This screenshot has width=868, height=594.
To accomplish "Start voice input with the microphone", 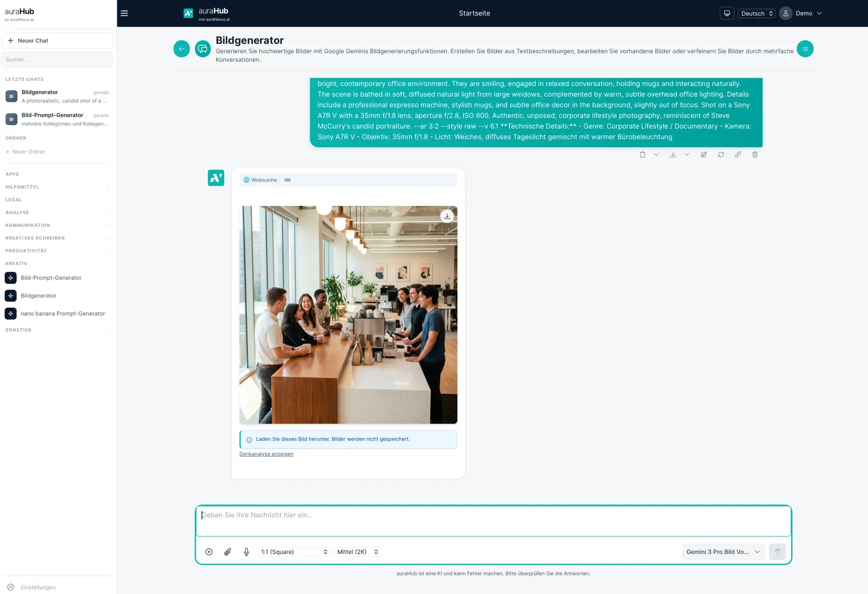I will pyautogui.click(x=246, y=552).
